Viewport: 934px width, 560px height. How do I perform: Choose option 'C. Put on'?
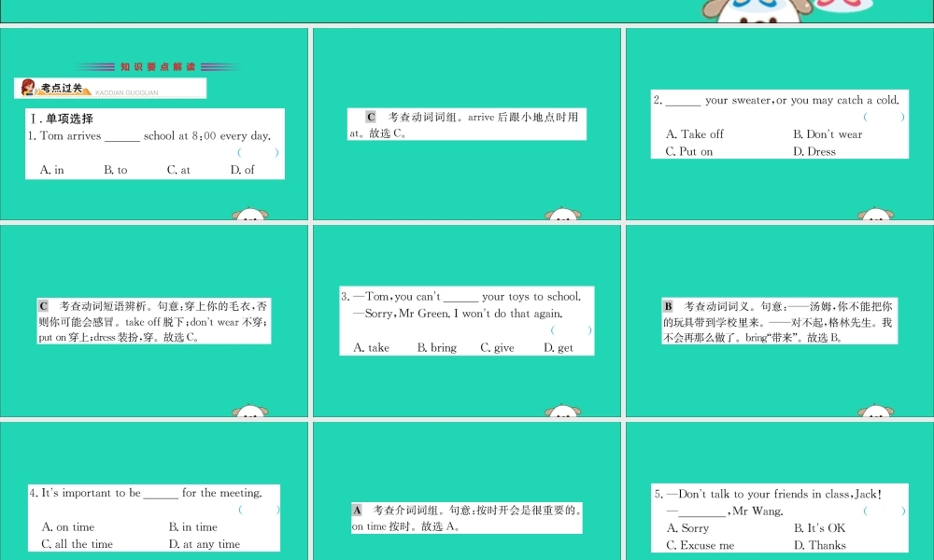pyautogui.click(x=689, y=152)
